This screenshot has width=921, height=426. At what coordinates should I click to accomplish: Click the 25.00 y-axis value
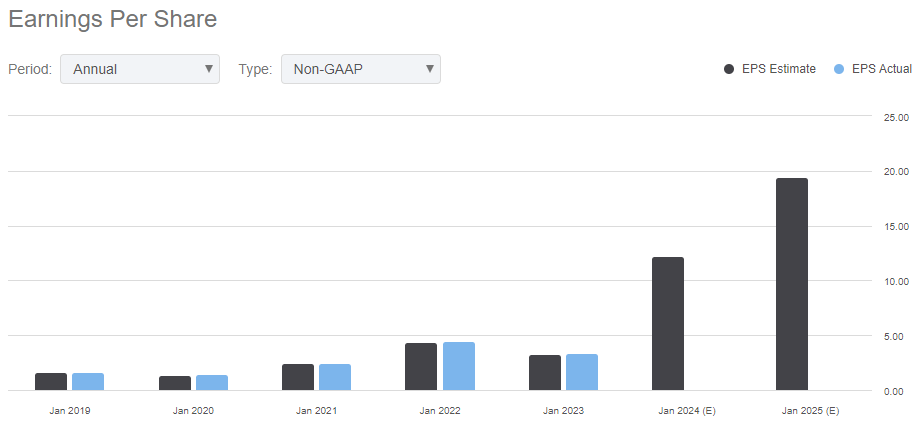pos(897,117)
